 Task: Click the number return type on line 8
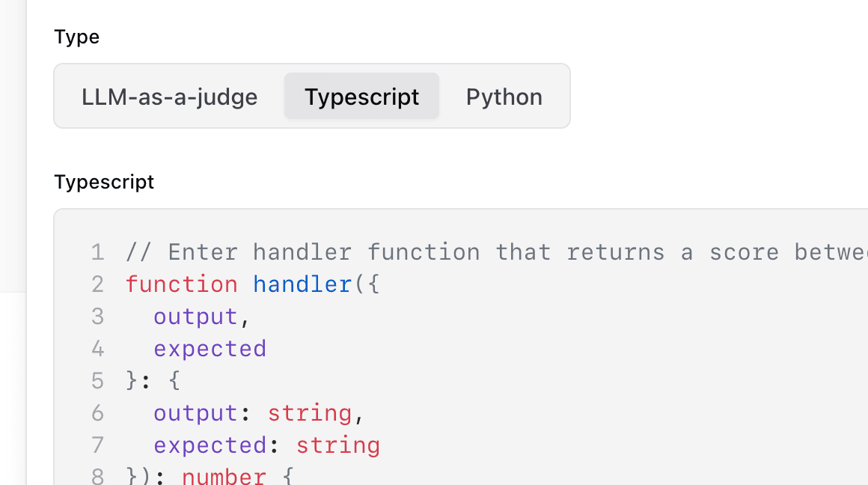[x=224, y=477]
